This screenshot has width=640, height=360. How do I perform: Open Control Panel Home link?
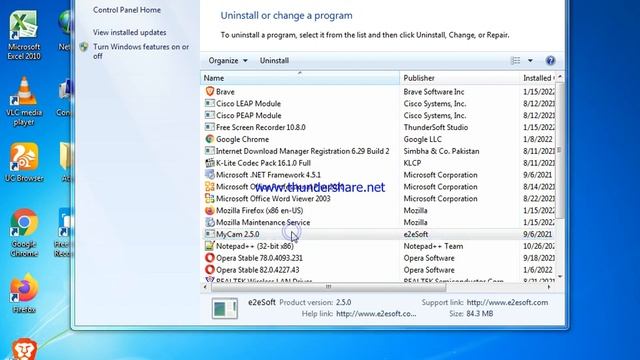click(x=127, y=10)
